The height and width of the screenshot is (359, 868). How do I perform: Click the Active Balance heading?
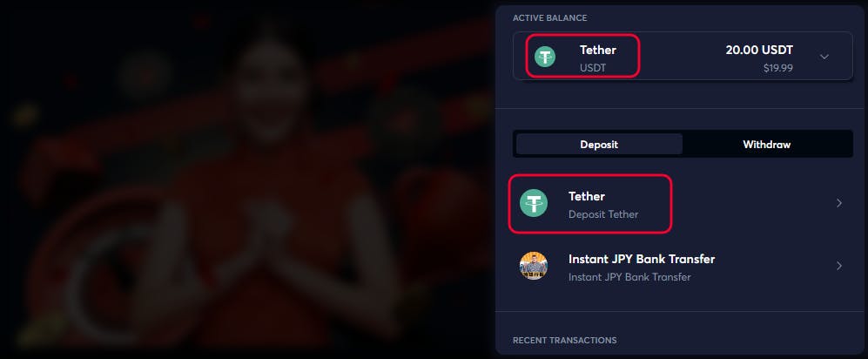(x=549, y=18)
